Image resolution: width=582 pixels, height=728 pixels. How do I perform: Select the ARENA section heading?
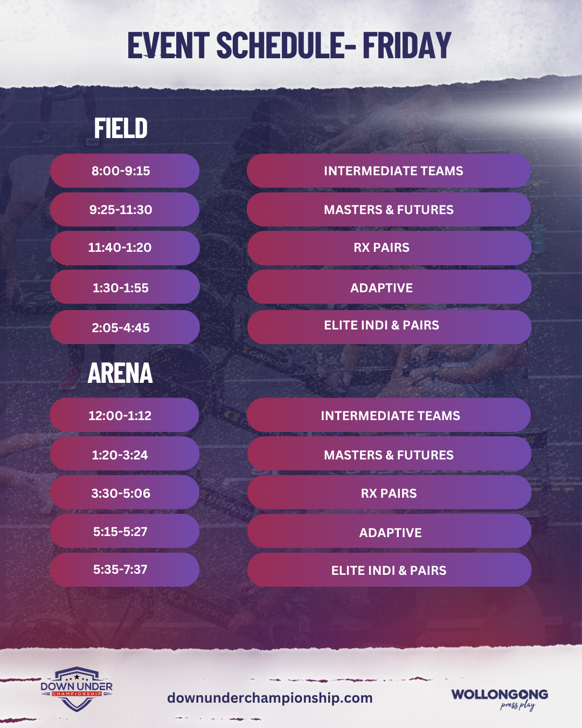[120, 373]
